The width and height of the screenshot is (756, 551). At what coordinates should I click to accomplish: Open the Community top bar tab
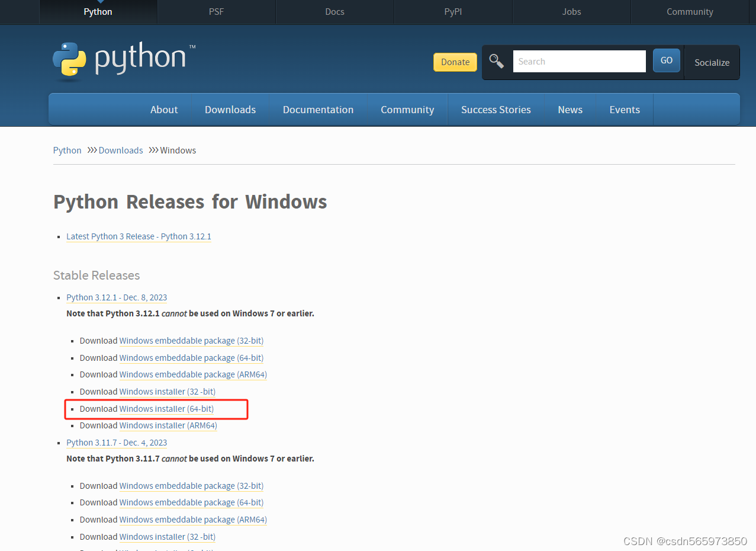pos(690,12)
